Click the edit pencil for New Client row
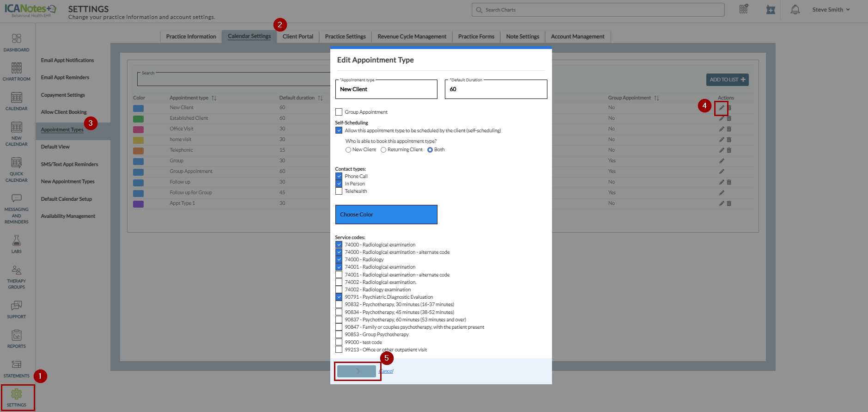Image resolution: width=868 pixels, height=412 pixels. point(721,108)
